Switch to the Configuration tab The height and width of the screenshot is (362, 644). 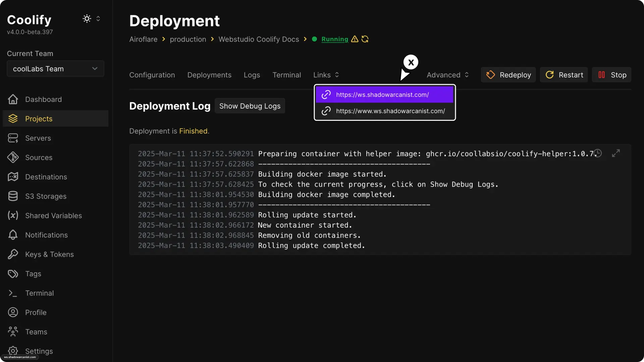[x=152, y=75]
